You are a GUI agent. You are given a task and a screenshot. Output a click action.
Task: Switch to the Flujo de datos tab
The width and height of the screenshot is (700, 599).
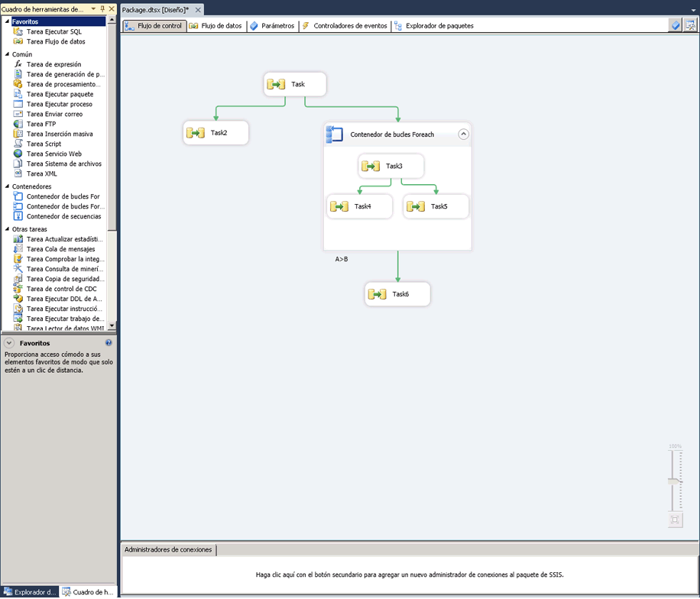pyautogui.click(x=216, y=25)
